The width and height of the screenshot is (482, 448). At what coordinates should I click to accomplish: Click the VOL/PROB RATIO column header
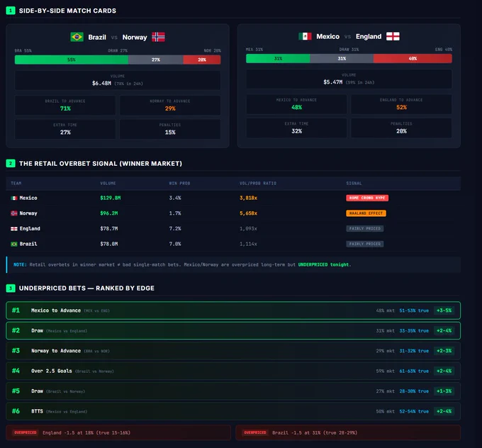point(258,184)
